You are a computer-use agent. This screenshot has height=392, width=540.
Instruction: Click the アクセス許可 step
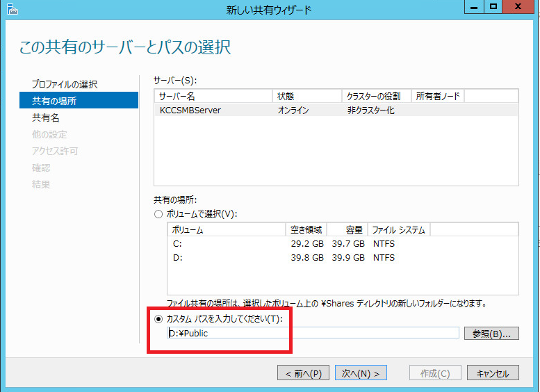55,151
